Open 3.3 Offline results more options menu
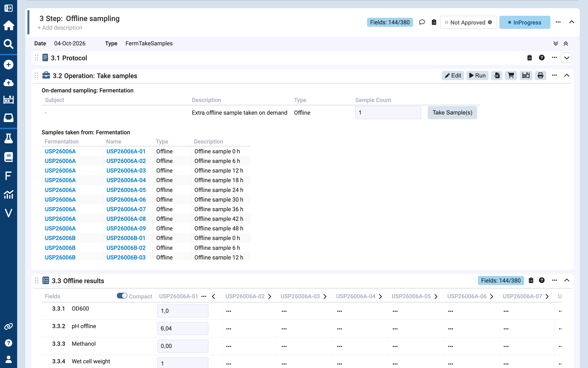This screenshot has width=588, height=368. [555, 280]
